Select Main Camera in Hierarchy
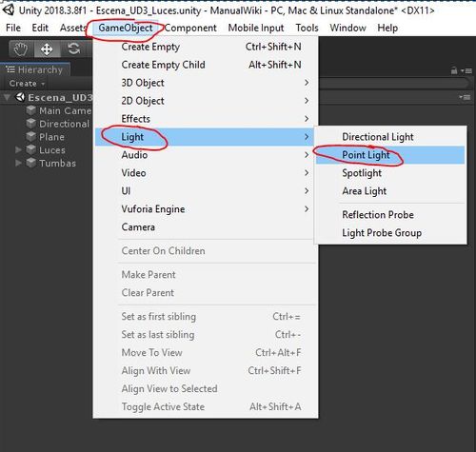The width and height of the screenshot is (476, 452). [x=66, y=110]
